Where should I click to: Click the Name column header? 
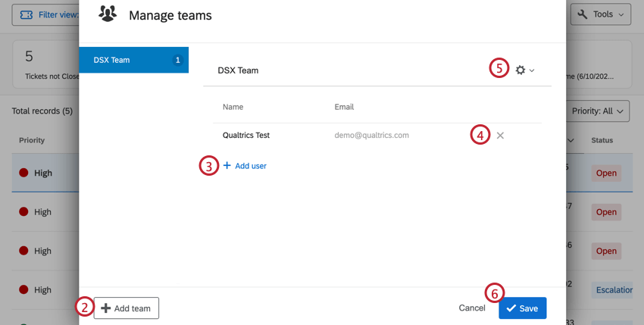[x=233, y=107]
